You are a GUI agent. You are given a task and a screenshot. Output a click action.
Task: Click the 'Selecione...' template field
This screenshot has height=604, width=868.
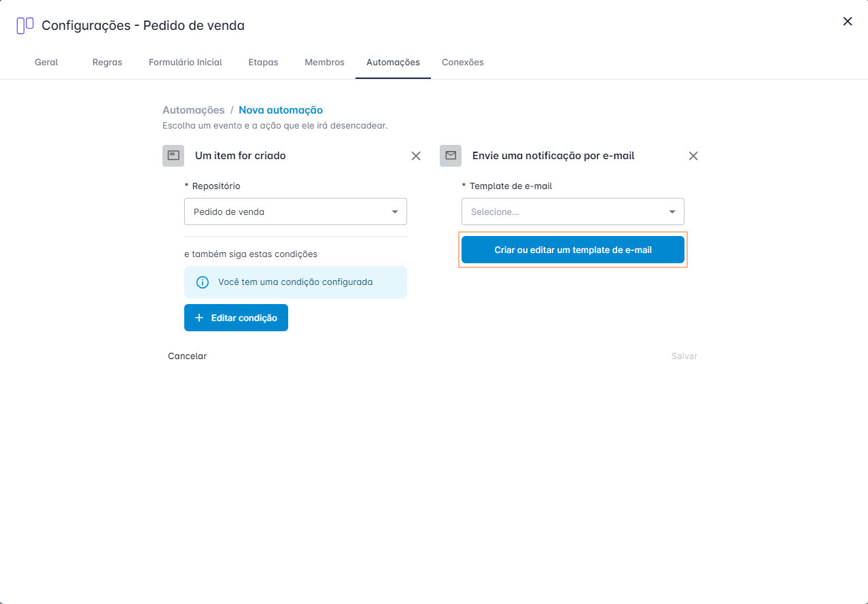coord(573,212)
